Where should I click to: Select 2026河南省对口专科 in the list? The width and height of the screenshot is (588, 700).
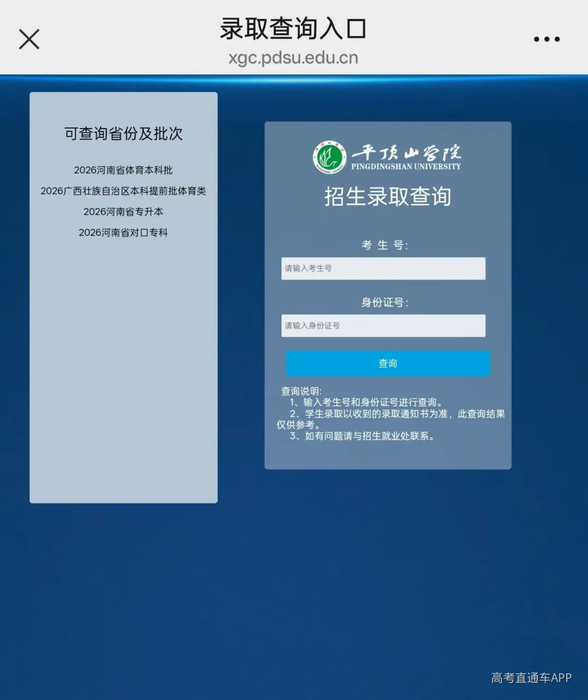(x=123, y=233)
